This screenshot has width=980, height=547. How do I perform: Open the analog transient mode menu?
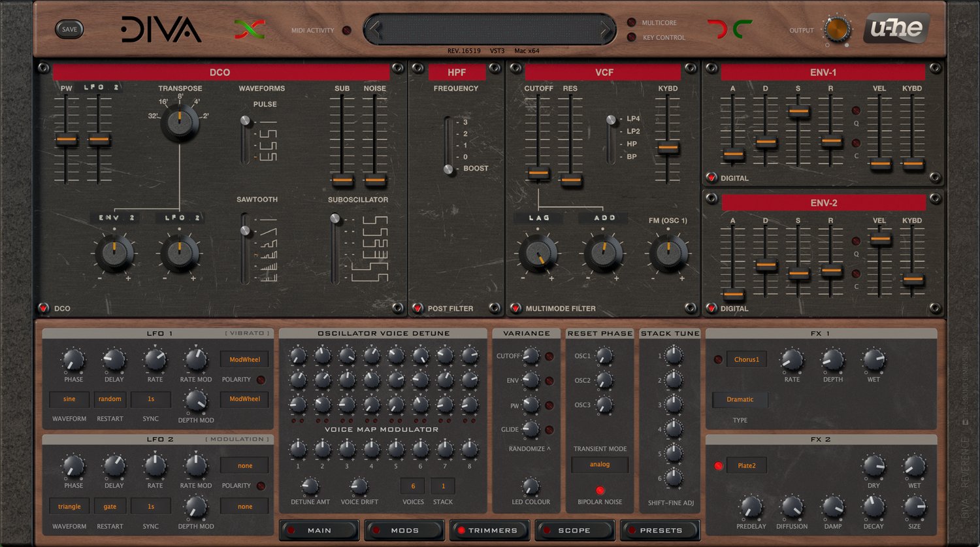(600, 465)
